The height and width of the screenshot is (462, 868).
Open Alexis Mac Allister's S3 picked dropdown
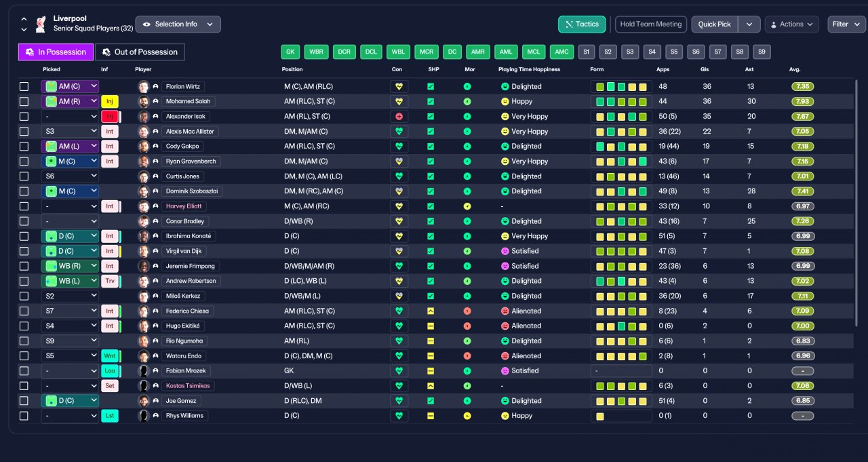pyautogui.click(x=71, y=132)
